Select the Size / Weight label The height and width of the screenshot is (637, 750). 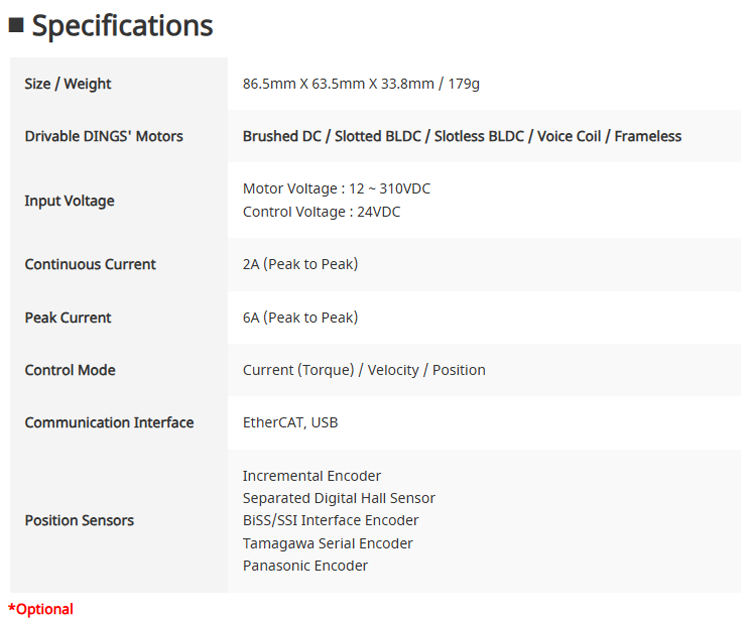click(67, 84)
